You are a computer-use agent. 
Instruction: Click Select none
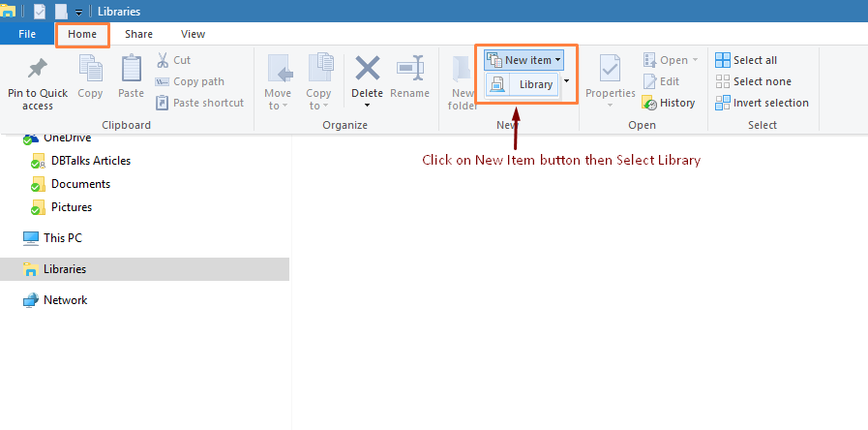click(x=753, y=81)
